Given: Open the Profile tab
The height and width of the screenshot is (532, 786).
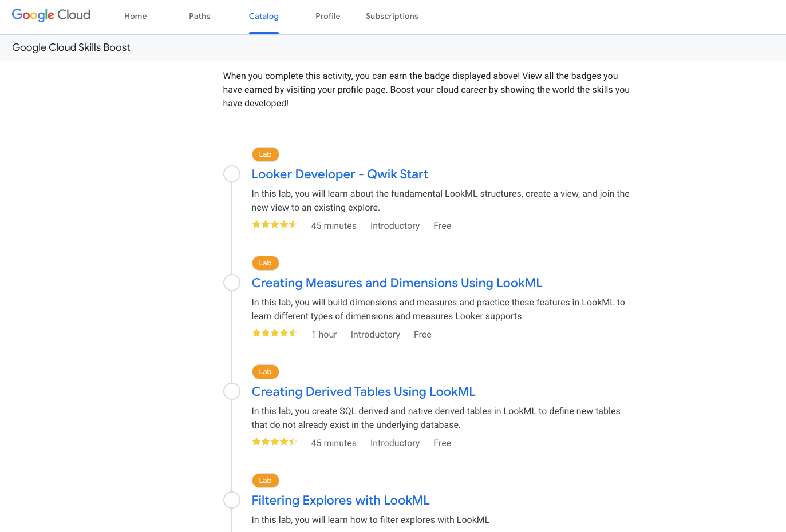Looking at the screenshot, I should (328, 16).
